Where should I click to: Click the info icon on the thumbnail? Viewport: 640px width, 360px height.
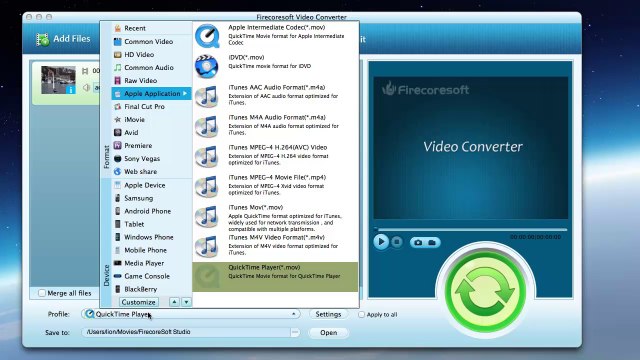tap(70, 90)
